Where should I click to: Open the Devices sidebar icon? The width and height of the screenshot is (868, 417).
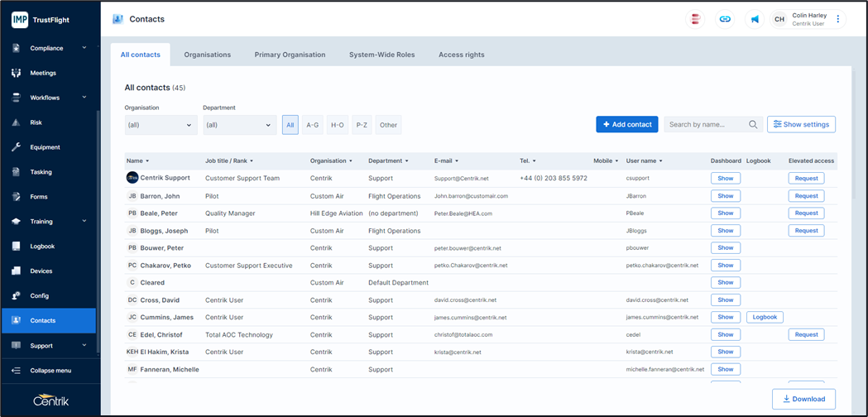point(16,271)
